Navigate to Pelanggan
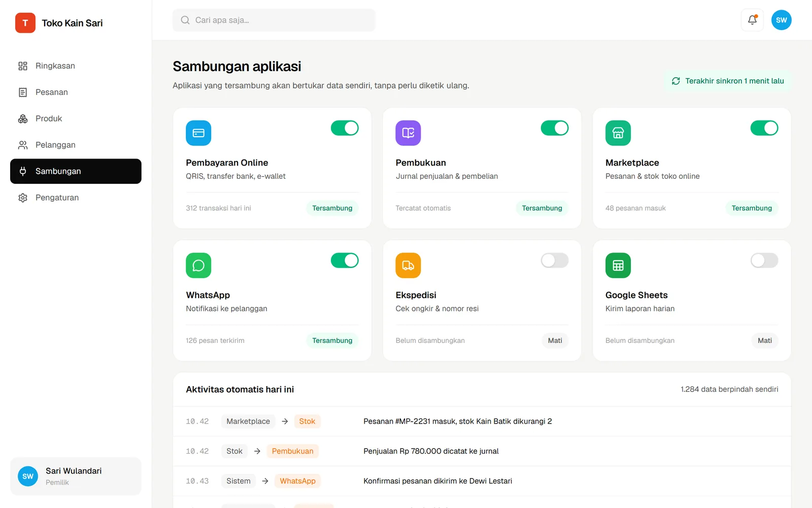Viewport: 812px width, 508px height. click(76, 145)
